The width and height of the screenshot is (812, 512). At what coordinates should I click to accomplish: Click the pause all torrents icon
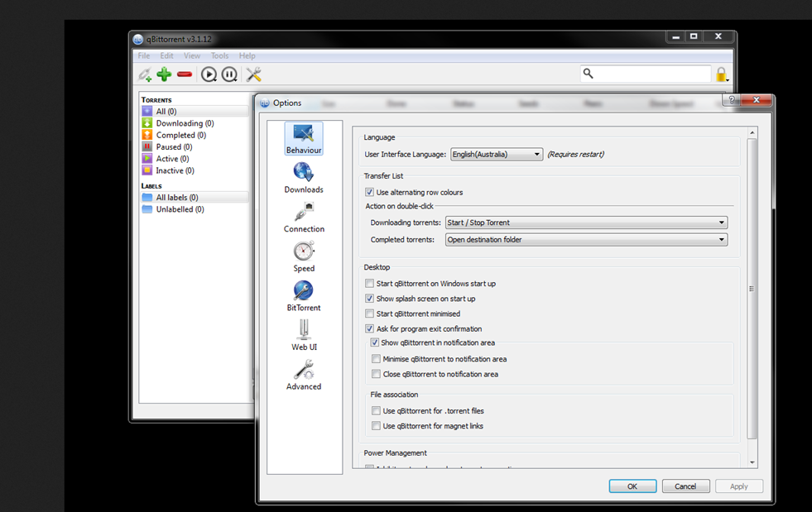click(229, 74)
